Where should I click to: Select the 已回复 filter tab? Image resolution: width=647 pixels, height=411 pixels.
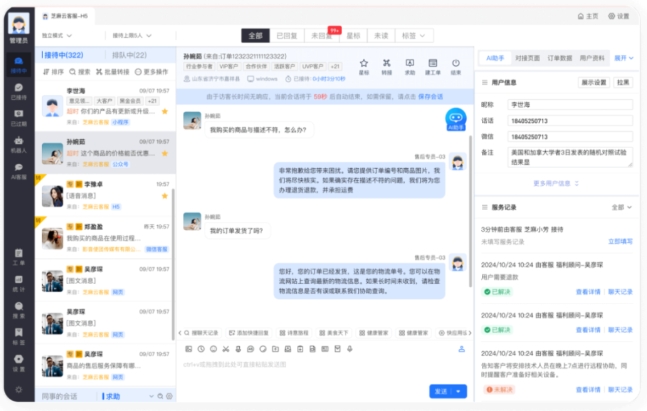tap(287, 36)
